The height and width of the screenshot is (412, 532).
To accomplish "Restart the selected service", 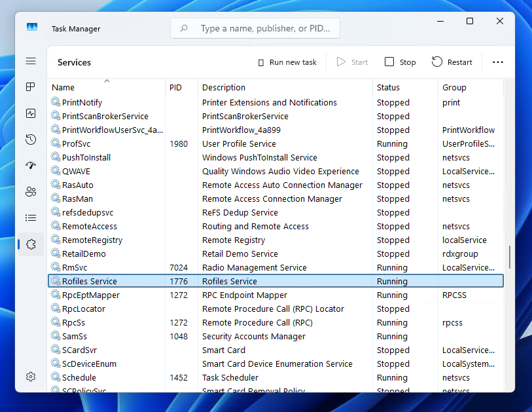I will [452, 62].
